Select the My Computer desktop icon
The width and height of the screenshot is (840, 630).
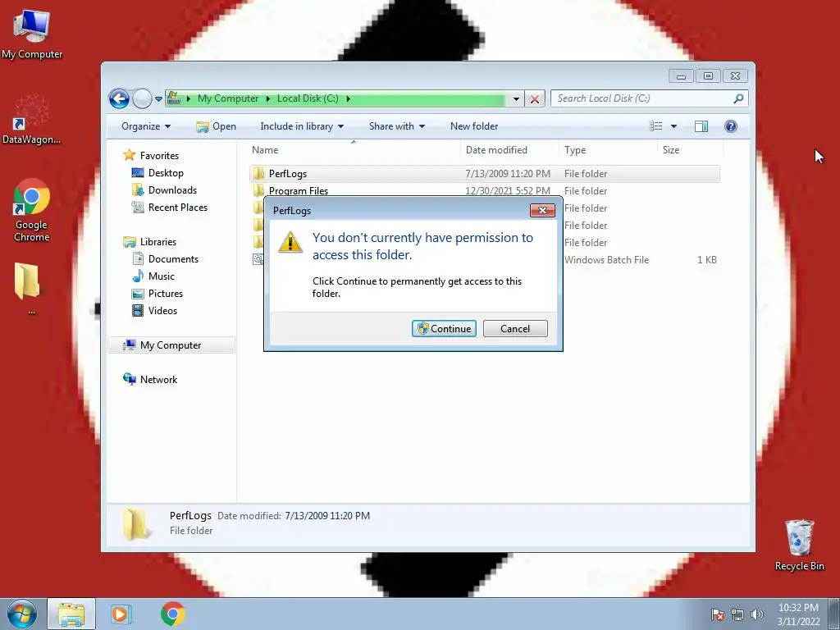(x=32, y=34)
